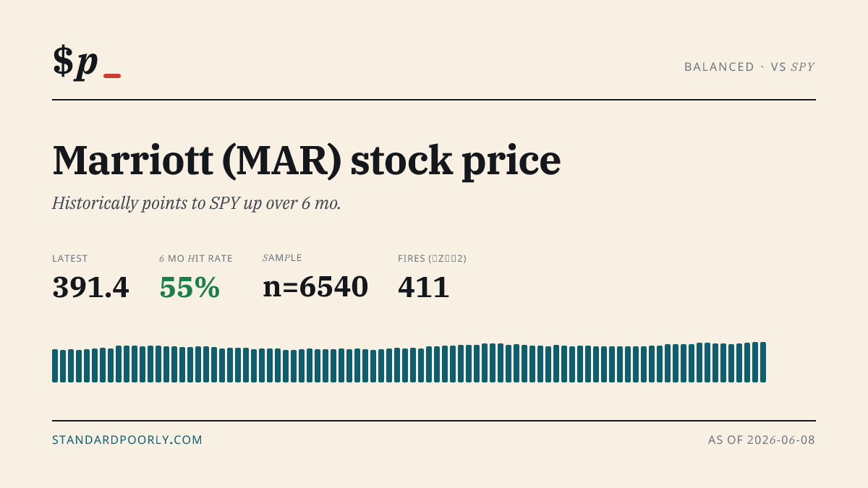The image size is (868, 488).
Task: Click the LATEST label
Action: pyautogui.click(x=70, y=258)
